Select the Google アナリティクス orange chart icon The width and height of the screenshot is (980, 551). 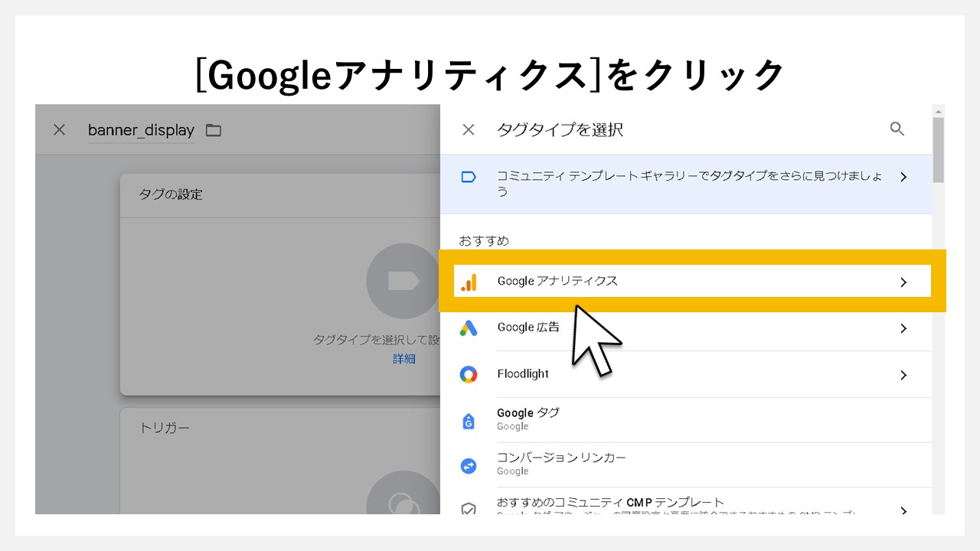tap(469, 281)
